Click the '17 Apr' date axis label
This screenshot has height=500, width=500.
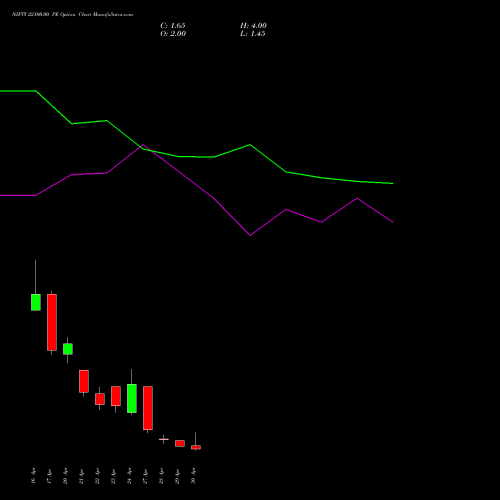click(49, 476)
